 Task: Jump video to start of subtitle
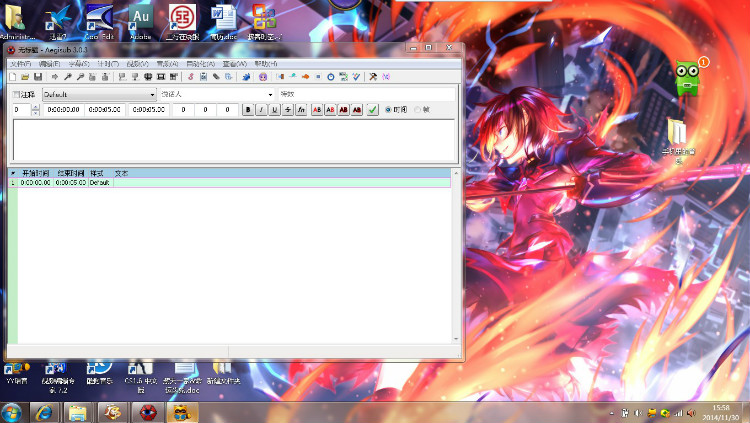click(92, 77)
